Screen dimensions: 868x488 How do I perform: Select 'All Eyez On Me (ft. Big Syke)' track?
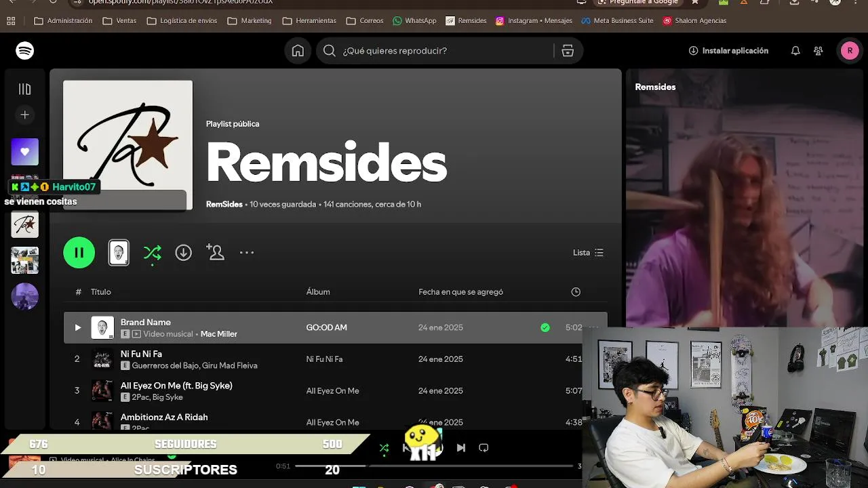(x=176, y=386)
